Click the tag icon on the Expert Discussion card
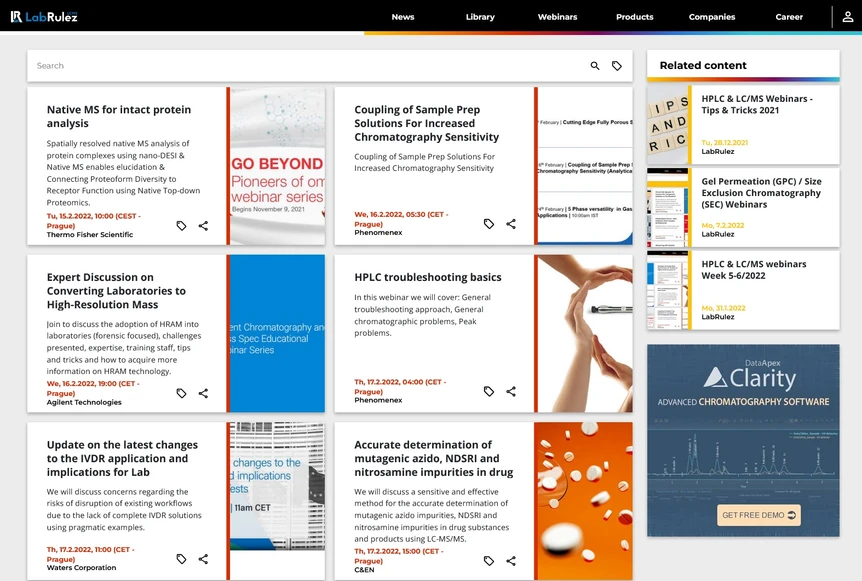 [x=181, y=393]
